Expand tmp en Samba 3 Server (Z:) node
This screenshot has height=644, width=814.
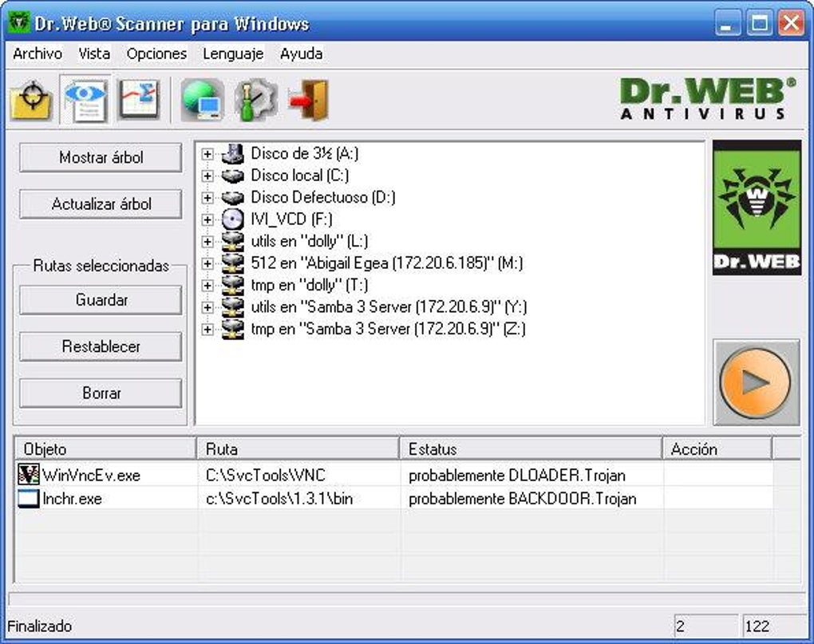pyautogui.click(x=207, y=330)
